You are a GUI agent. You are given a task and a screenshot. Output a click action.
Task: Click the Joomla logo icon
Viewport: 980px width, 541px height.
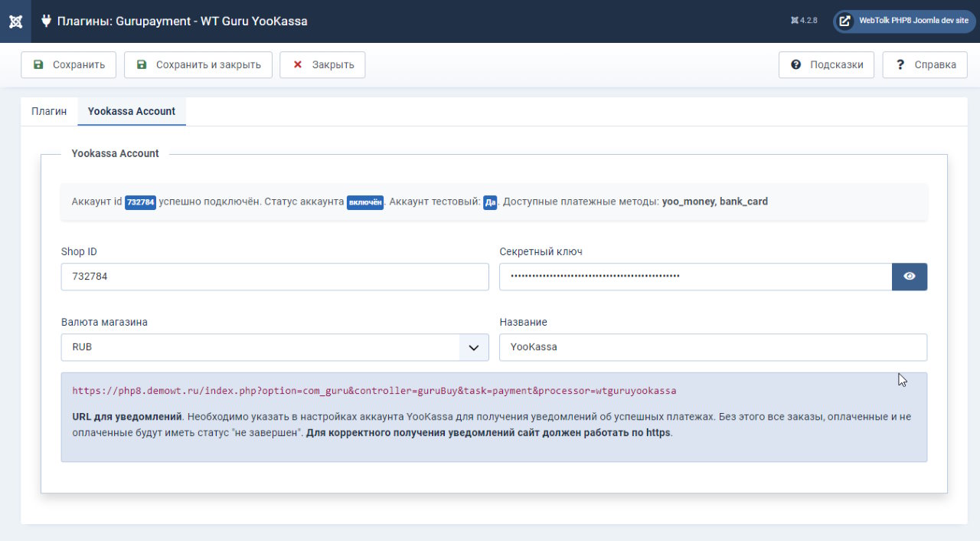point(15,21)
